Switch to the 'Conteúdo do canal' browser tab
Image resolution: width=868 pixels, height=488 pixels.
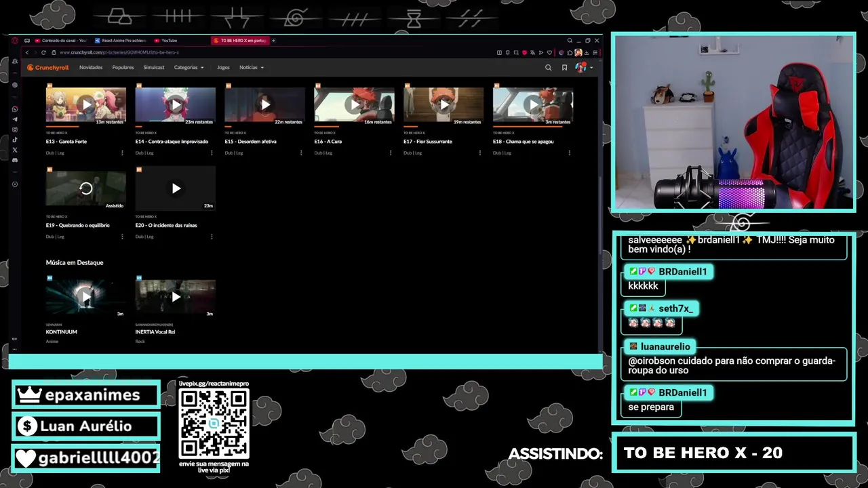point(62,41)
